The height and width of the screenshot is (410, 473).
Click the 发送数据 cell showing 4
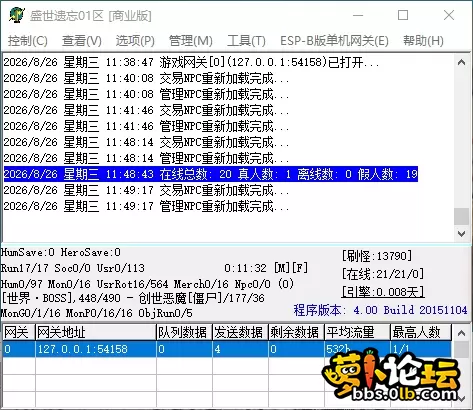[240, 349]
